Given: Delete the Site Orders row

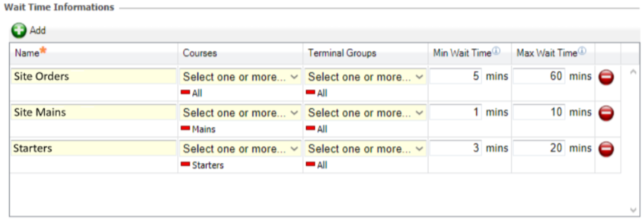Looking at the screenshot, I should (606, 77).
